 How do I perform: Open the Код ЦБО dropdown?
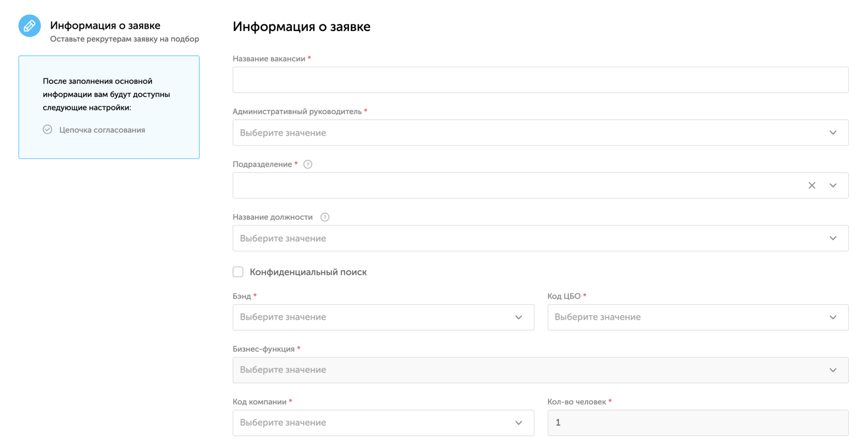click(697, 317)
